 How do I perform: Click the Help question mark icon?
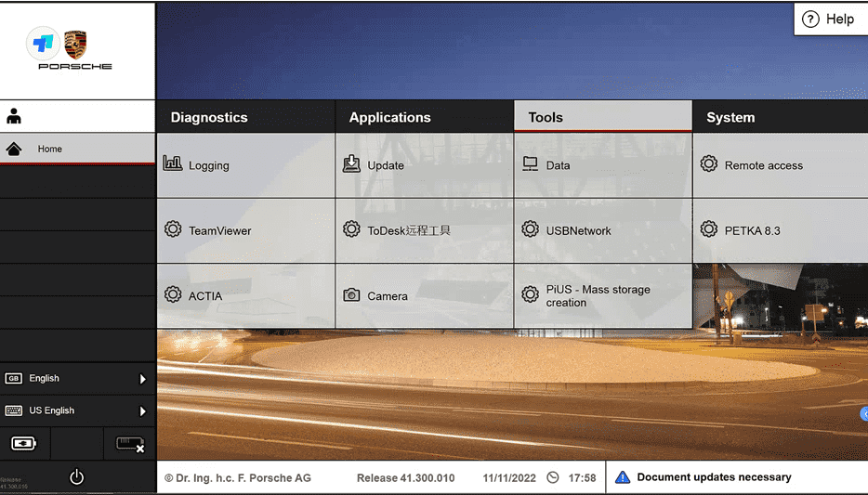pos(810,20)
